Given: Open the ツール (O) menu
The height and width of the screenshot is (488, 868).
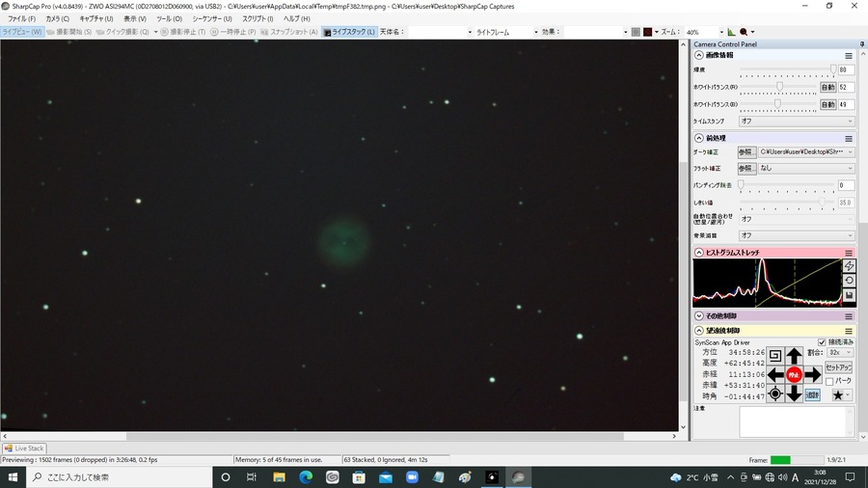Looking at the screenshot, I should [170, 19].
